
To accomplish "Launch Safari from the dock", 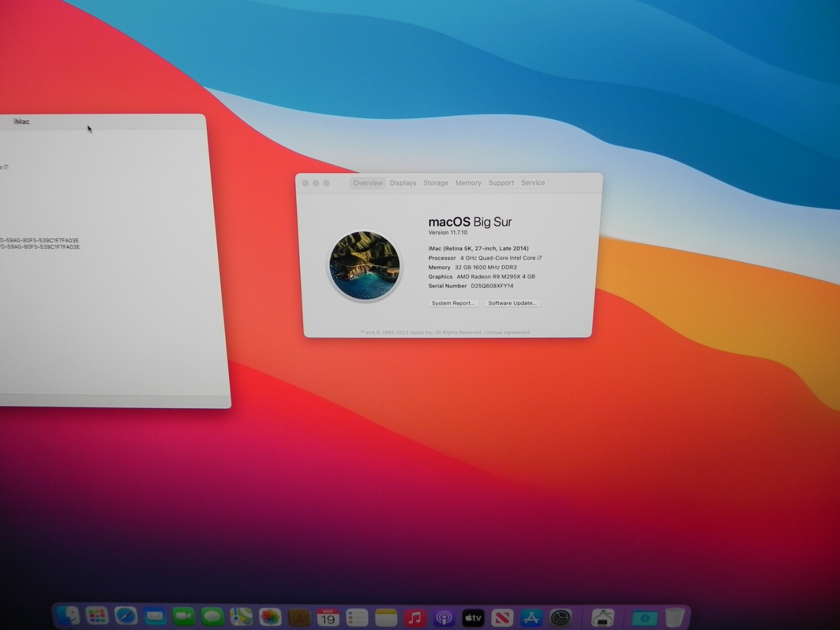I will click(x=126, y=616).
